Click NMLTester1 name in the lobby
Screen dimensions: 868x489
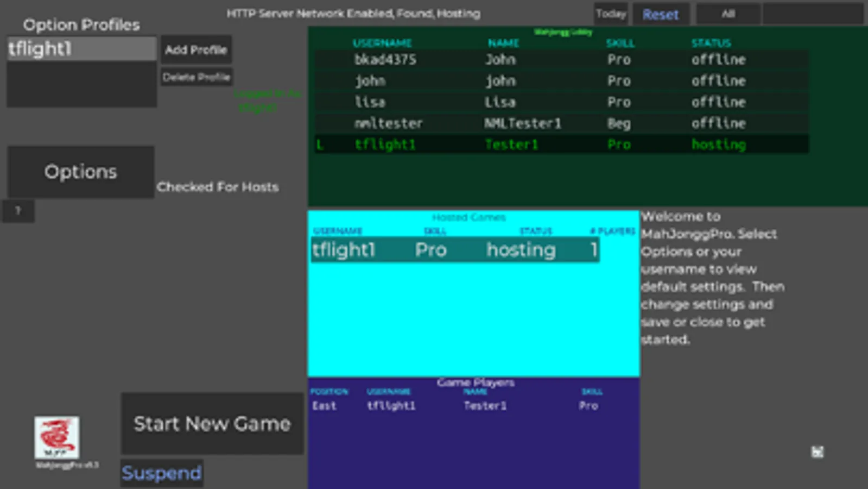click(522, 123)
